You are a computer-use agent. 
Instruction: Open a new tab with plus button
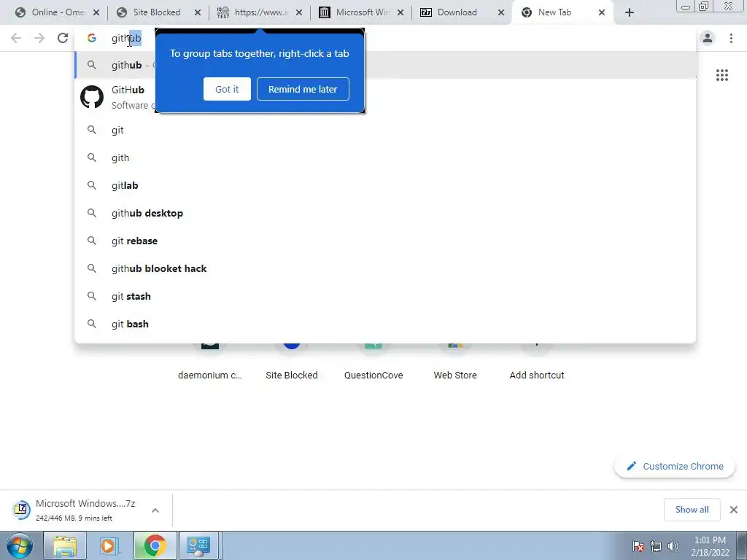[630, 13]
